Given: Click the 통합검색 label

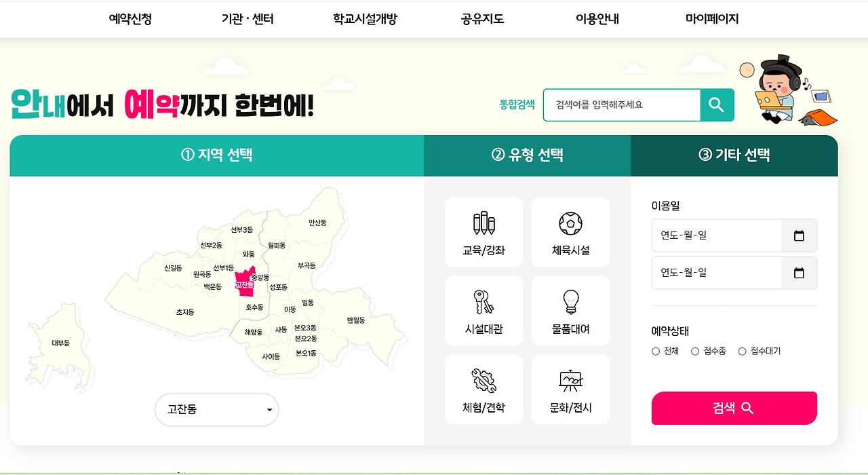Looking at the screenshot, I should point(517,104).
